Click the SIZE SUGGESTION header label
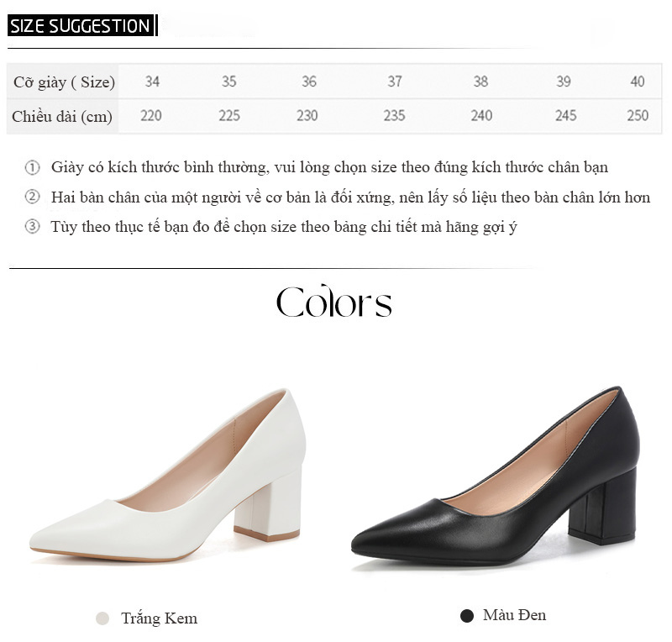The image size is (672, 642). [x=81, y=26]
